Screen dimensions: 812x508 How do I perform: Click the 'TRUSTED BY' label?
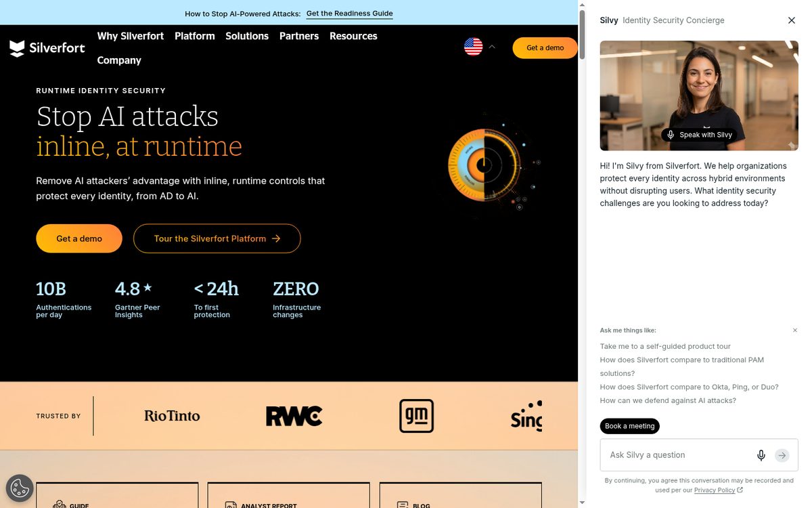58,416
